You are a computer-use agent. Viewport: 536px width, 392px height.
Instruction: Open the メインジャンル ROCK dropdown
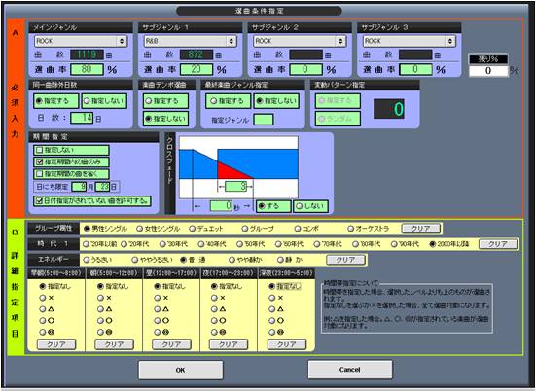[x=81, y=41]
